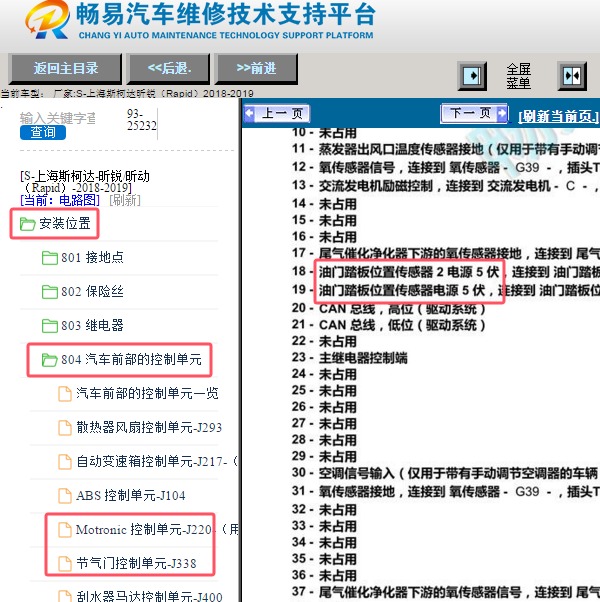
Task: Click the keyword search input field
Action: click(x=58, y=118)
